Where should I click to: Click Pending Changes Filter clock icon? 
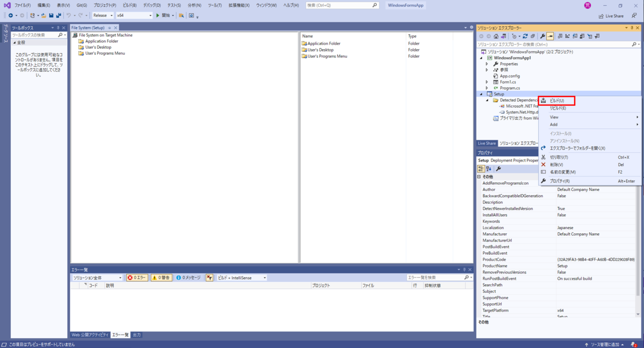pos(515,36)
